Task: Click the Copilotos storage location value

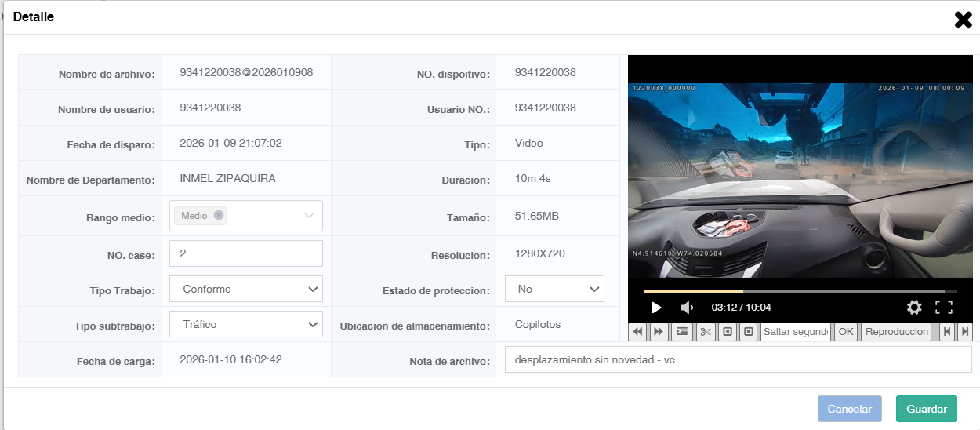Action: [538, 324]
